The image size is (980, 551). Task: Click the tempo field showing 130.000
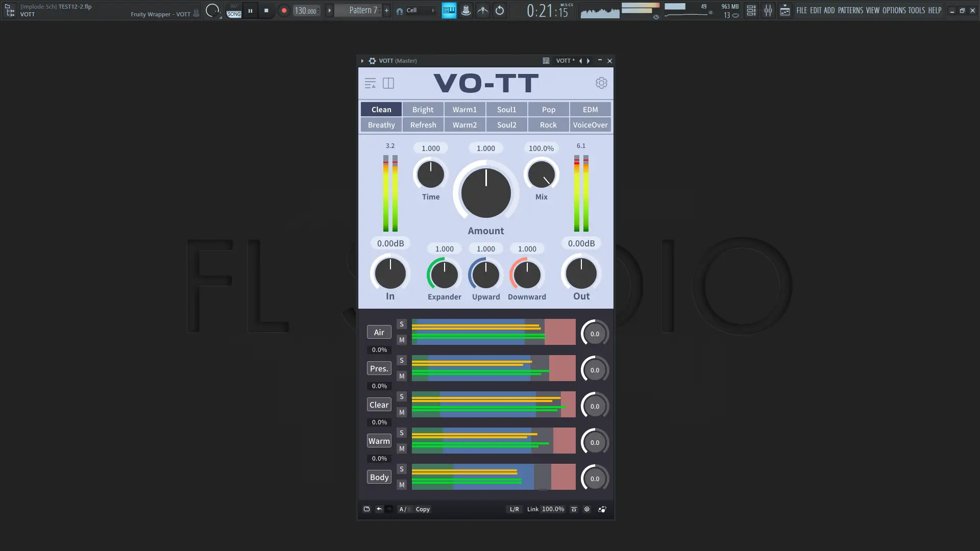click(x=305, y=11)
